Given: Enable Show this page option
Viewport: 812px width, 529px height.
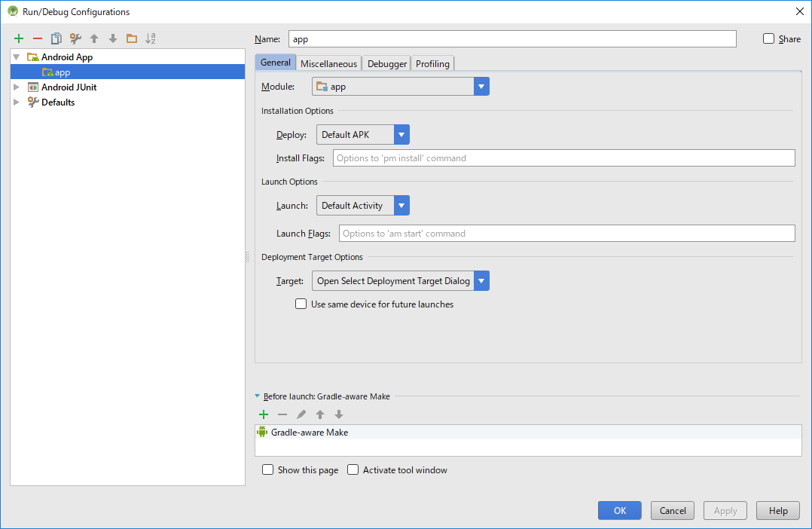Looking at the screenshot, I should point(267,469).
